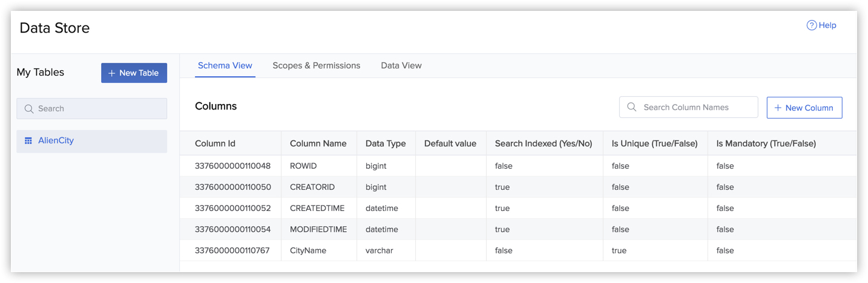
Task: Add a column using New Column button
Action: [804, 108]
